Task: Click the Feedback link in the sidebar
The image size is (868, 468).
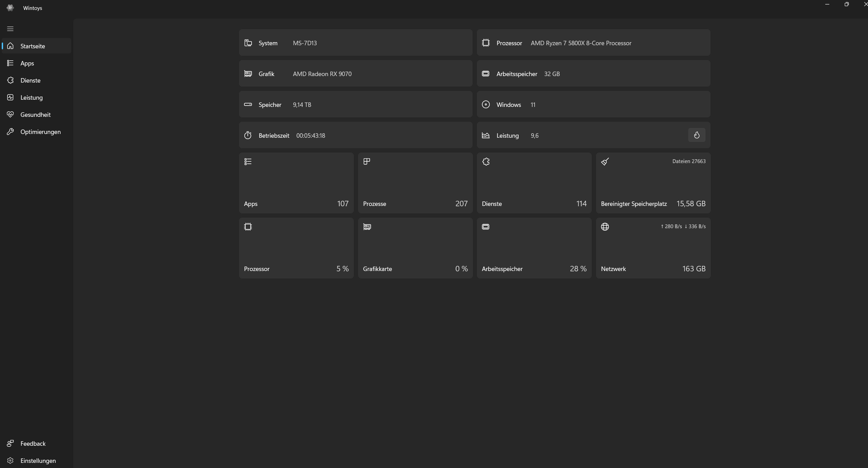Action: (x=33, y=444)
